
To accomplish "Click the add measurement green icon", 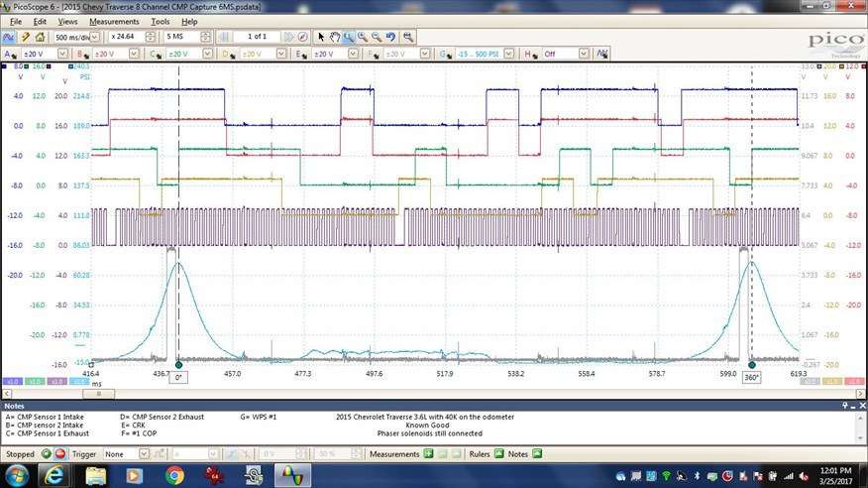I will click(x=428, y=454).
